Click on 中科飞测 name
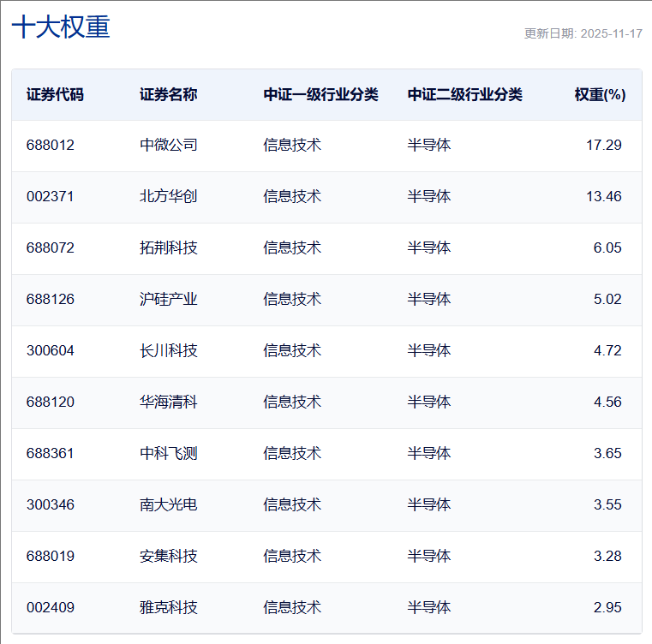This screenshot has width=652, height=644. 168,453
